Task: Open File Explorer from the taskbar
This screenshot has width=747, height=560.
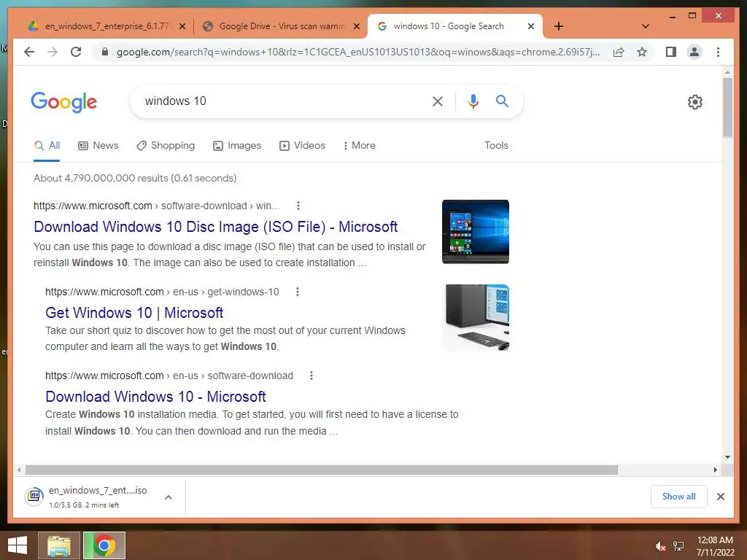Action: tap(59, 545)
